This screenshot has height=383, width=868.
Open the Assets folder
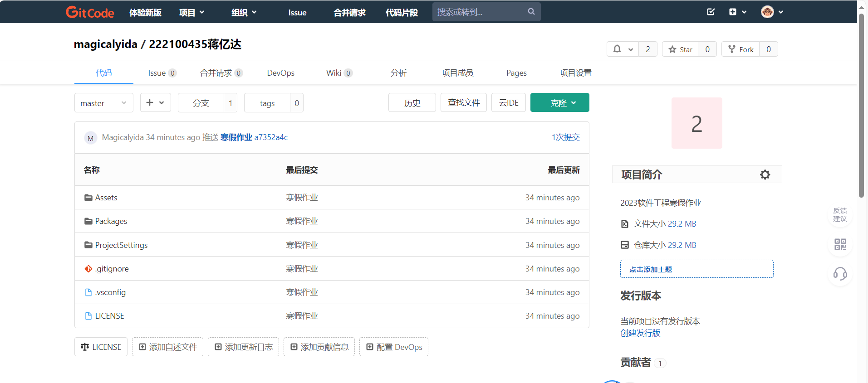tap(106, 198)
